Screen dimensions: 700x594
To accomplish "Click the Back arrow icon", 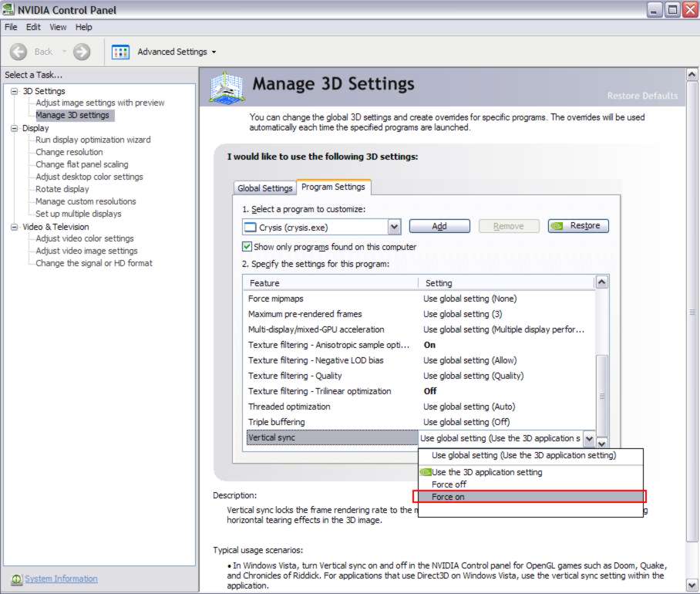I will pos(19,52).
